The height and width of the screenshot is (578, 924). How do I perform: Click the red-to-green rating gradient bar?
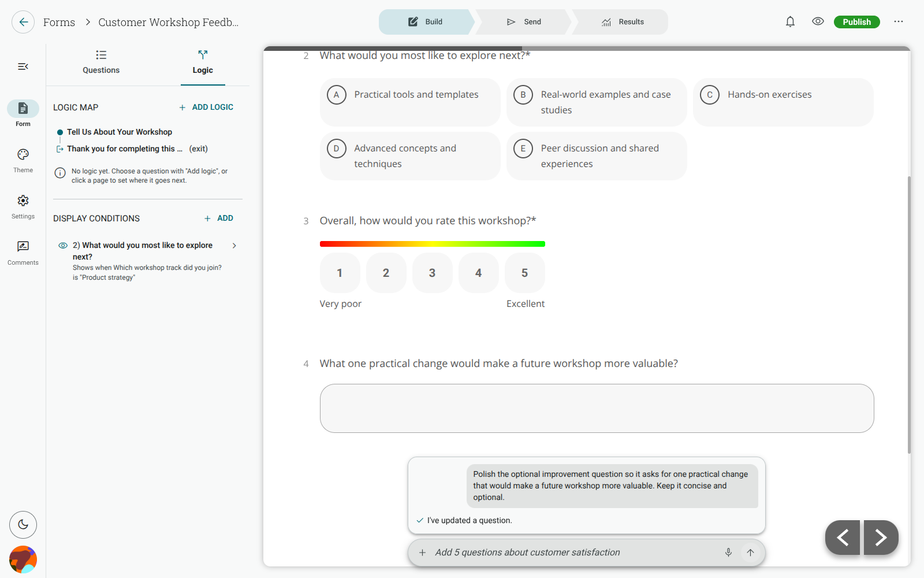(433, 244)
